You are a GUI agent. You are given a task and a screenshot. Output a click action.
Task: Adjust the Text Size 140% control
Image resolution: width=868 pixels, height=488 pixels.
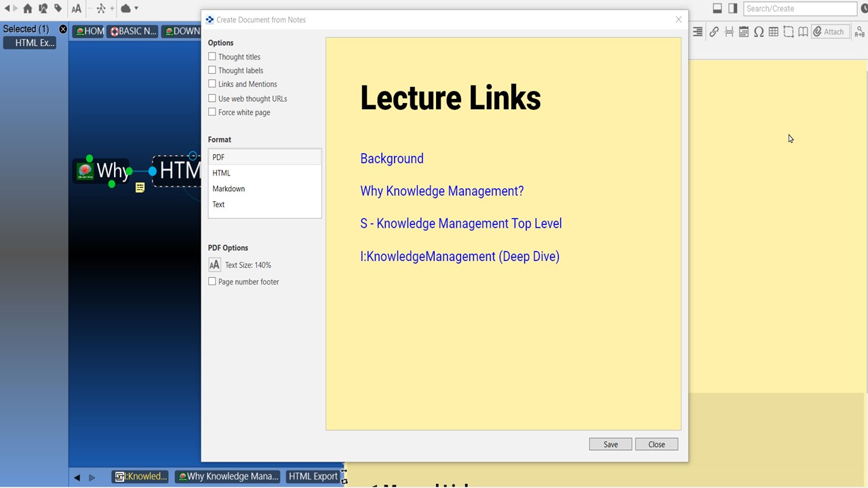pyautogui.click(x=214, y=265)
